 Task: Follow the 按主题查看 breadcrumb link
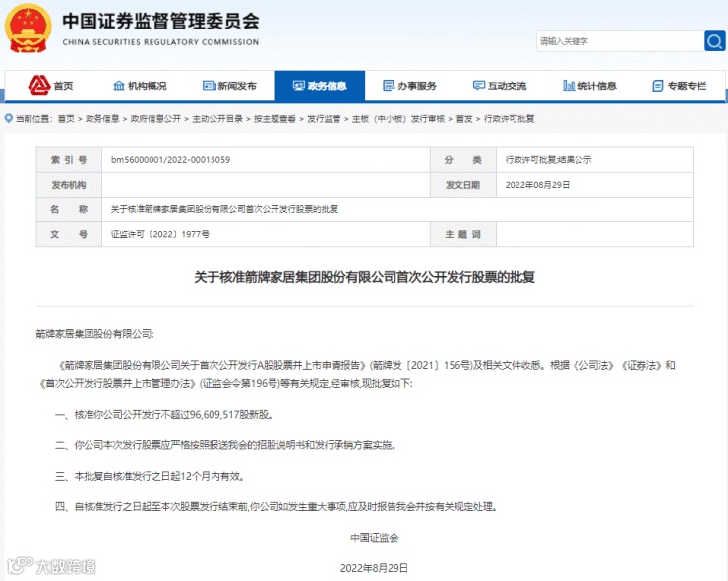(274, 119)
